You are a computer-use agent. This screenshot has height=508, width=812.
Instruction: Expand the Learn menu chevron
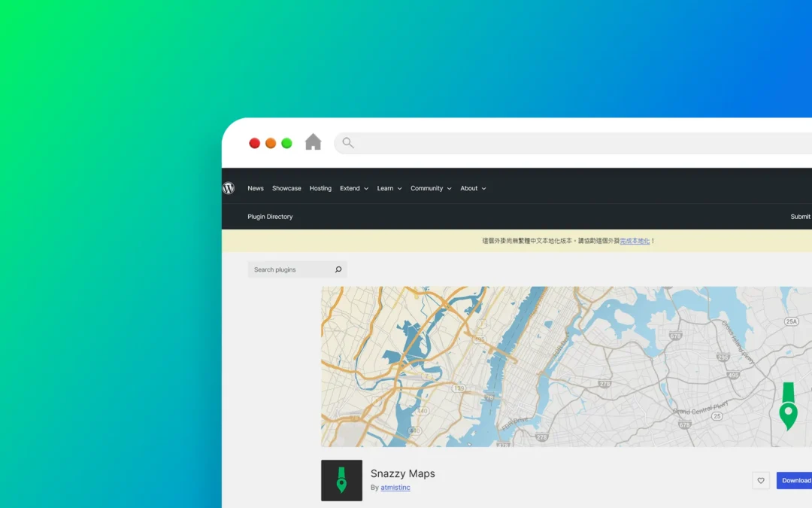coord(399,189)
